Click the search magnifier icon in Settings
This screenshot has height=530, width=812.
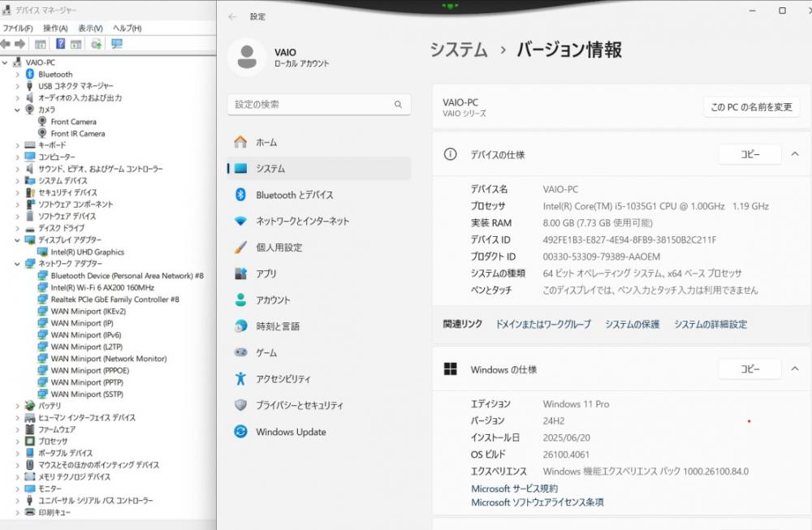point(398,105)
